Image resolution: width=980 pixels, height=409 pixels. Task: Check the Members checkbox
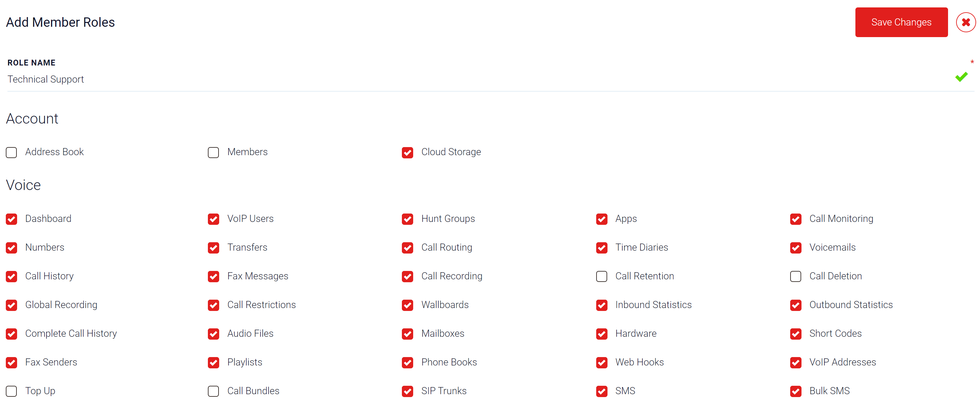tap(213, 153)
